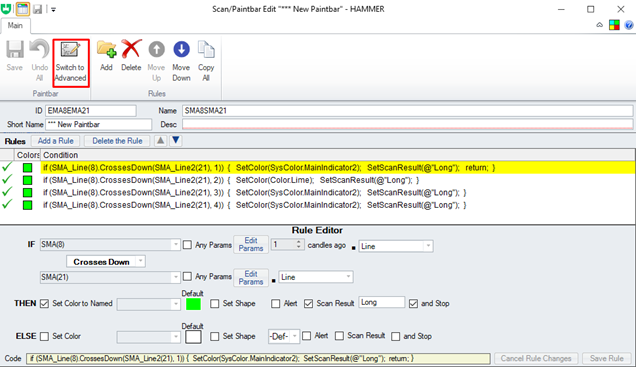This screenshot has width=636, height=367.
Task: Enable ELSE and Stop checkbox
Action: (395, 336)
